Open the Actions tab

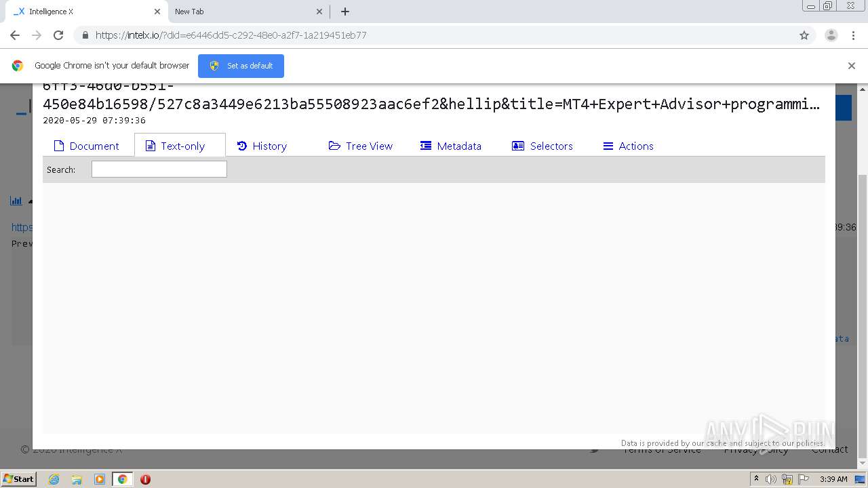click(629, 146)
